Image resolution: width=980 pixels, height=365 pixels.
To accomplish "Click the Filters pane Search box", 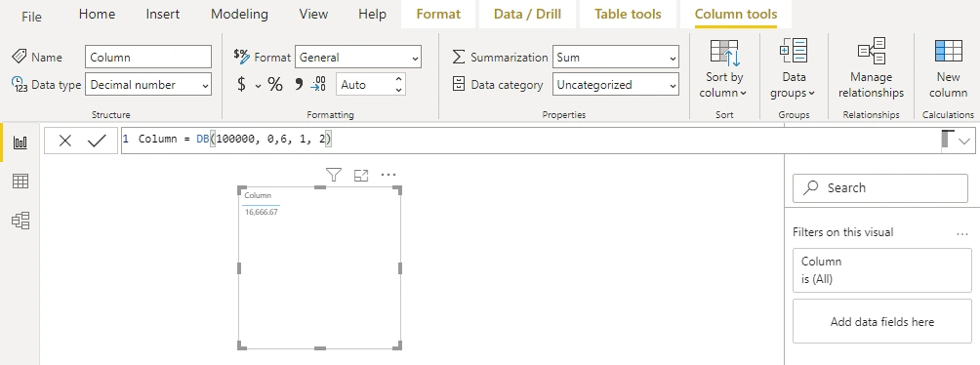I will click(x=880, y=187).
